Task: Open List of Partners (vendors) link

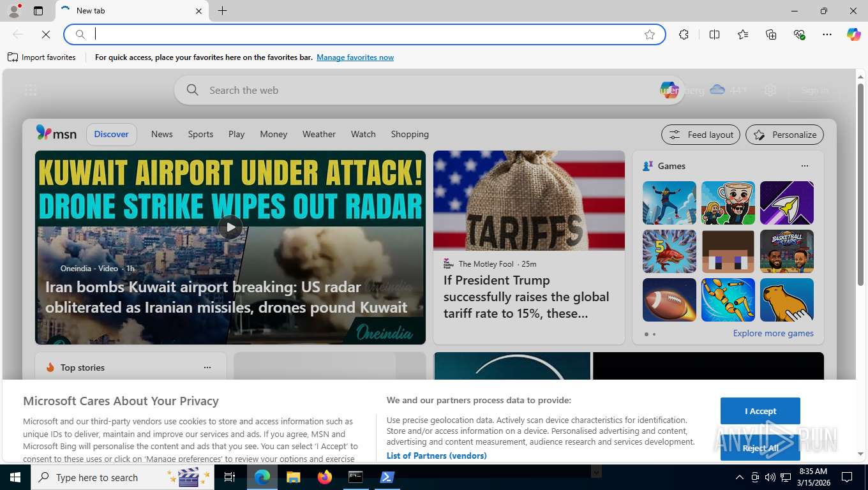Action: 437,456
